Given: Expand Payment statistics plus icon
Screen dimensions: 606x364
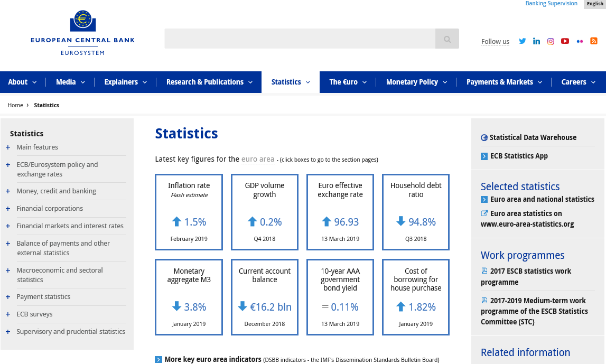Looking at the screenshot, I should click(8, 297).
